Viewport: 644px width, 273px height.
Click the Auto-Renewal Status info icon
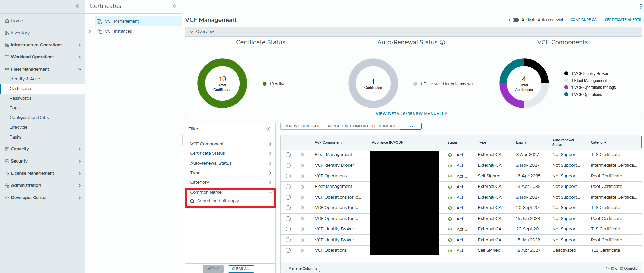click(x=442, y=42)
